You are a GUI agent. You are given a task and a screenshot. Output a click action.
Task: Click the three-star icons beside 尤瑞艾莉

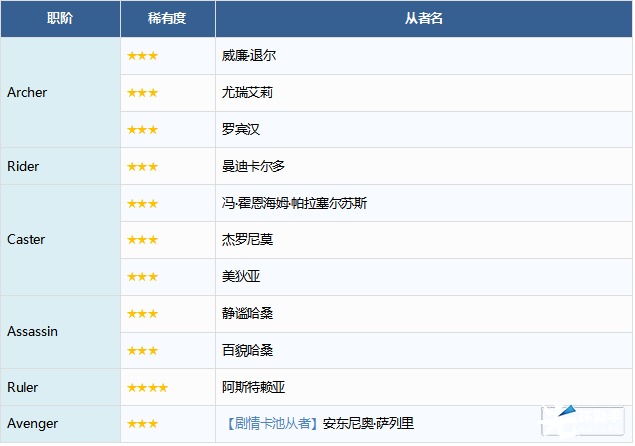pos(142,93)
